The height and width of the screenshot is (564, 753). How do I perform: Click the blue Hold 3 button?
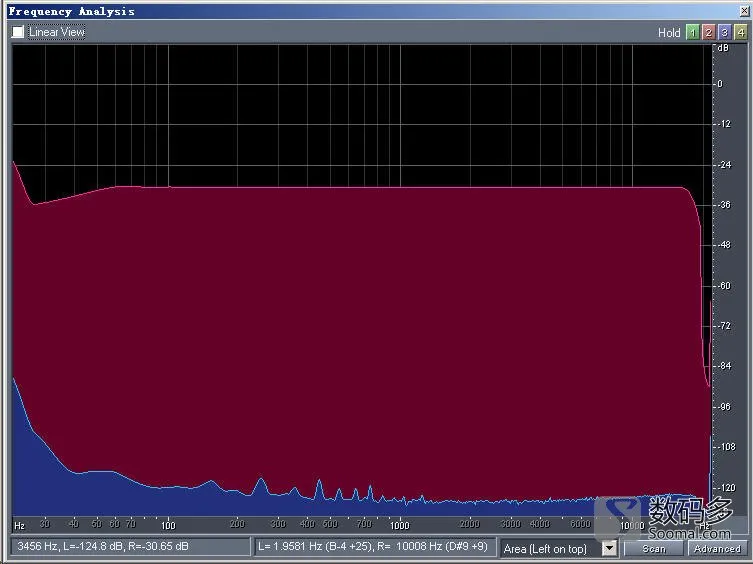[725, 32]
